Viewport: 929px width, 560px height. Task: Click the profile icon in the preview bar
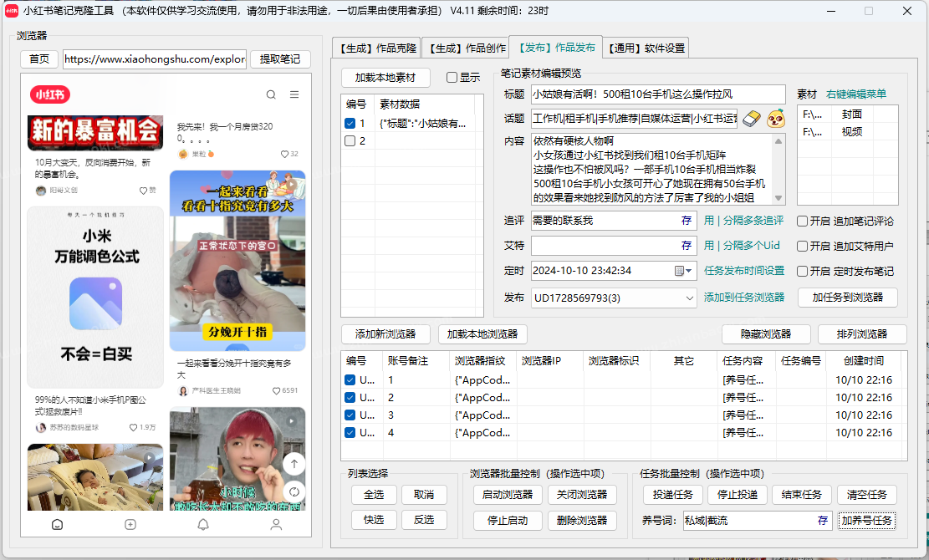[275, 525]
